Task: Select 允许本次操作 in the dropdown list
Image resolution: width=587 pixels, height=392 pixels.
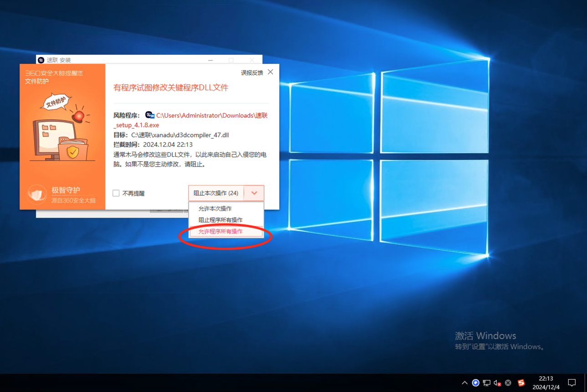Action: coord(226,209)
